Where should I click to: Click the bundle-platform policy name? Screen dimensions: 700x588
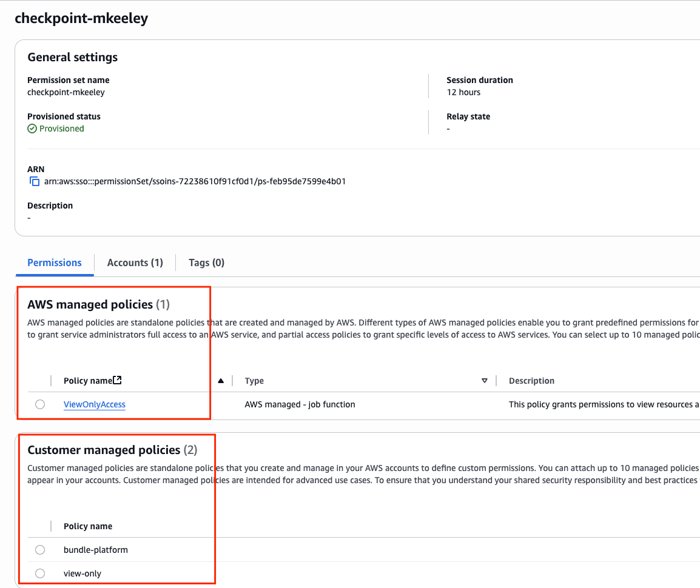(x=95, y=550)
